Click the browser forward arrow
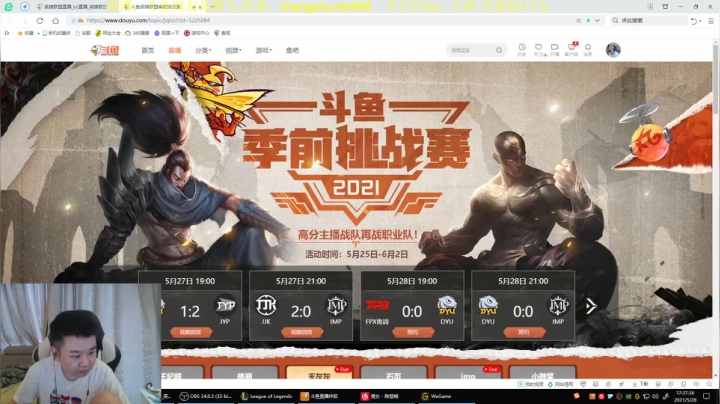 click(24, 21)
